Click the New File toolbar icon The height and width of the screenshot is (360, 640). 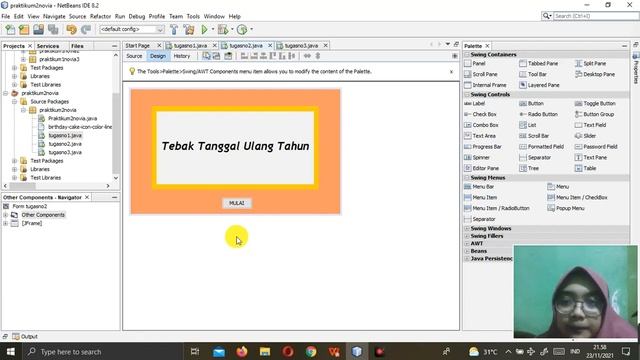click(10, 29)
